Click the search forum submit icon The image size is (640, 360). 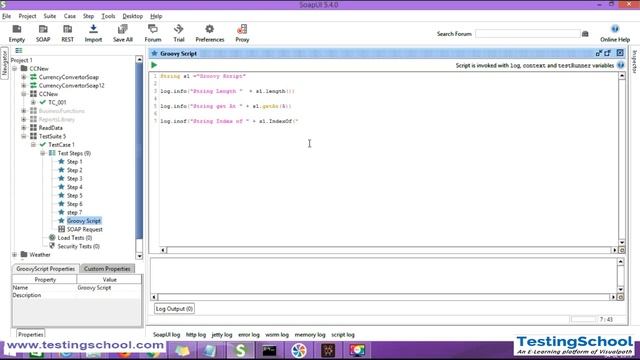[585, 34]
